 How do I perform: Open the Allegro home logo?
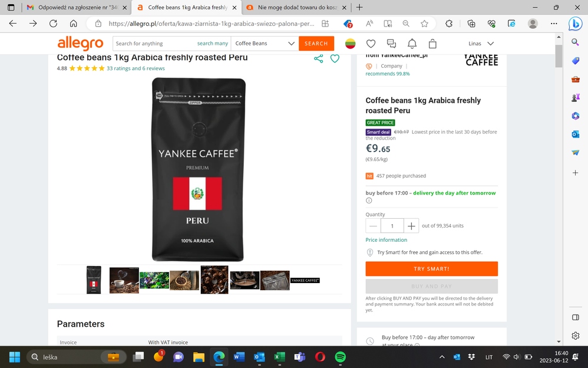point(80,44)
